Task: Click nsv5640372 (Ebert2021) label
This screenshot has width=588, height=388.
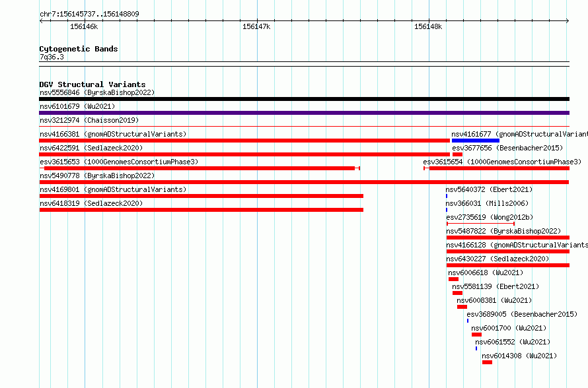Action: tap(489, 189)
